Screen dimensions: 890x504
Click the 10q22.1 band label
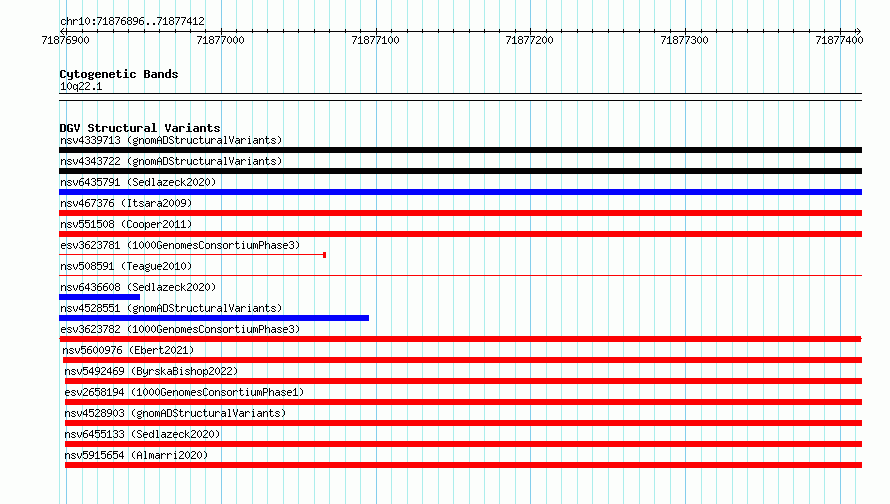tap(81, 86)
